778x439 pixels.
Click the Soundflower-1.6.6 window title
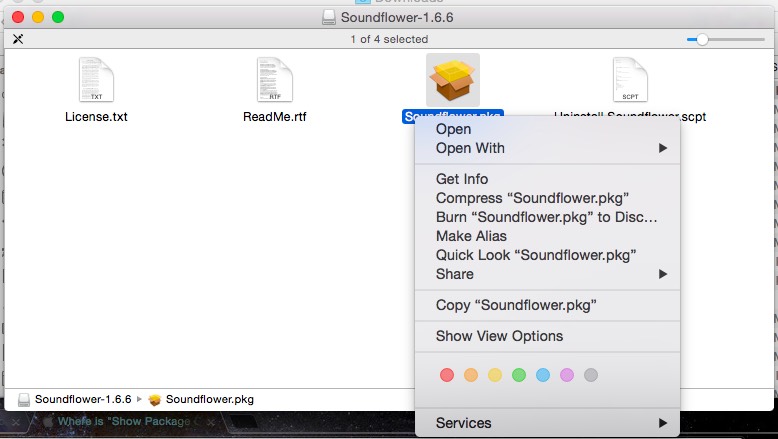397,17
